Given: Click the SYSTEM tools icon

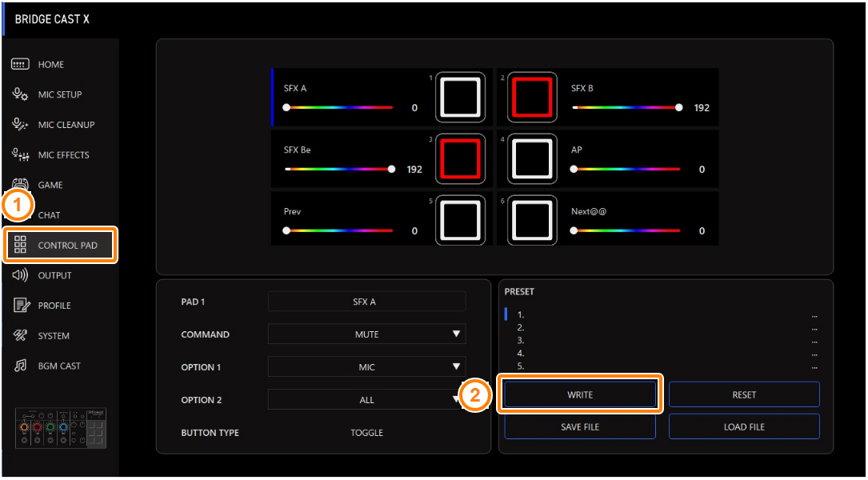Looking at the screenshot, I should (x=20, y=335).
